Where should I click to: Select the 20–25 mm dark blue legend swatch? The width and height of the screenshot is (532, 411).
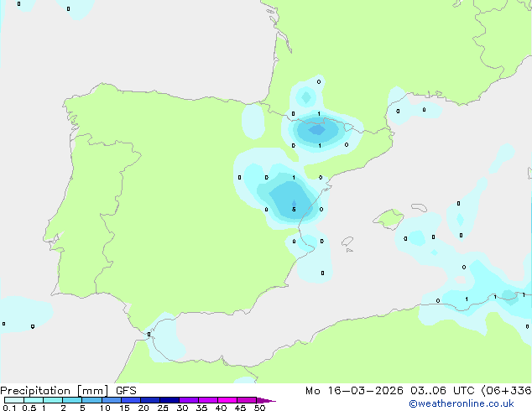coord(149,400)
